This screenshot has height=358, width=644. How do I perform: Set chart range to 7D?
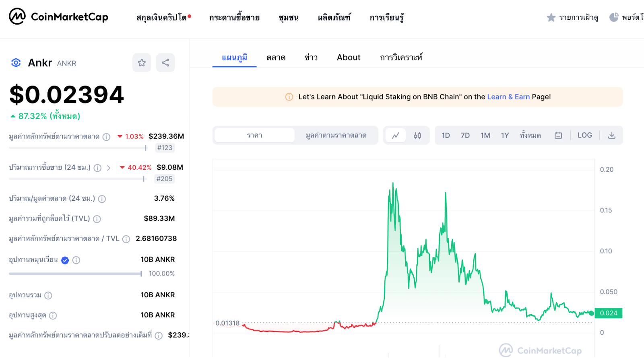[x=465, y=136]
